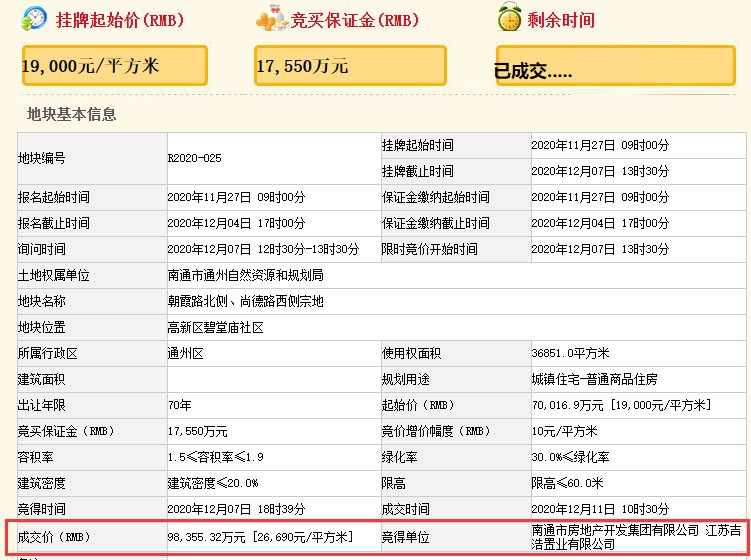This screenshot has height=560, width=751.
Task: Click the 建筑密度 label
Action: pyautogui.click(x=42, y=483)
